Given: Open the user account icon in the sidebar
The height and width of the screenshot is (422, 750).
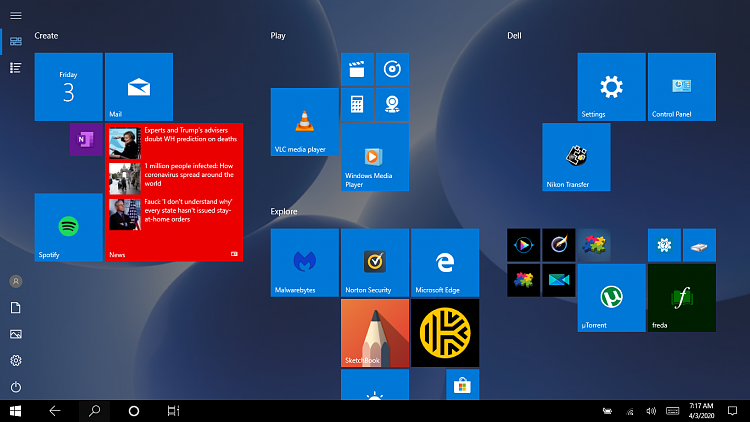Looking at the screenshot, I should [x=16, y=281].
